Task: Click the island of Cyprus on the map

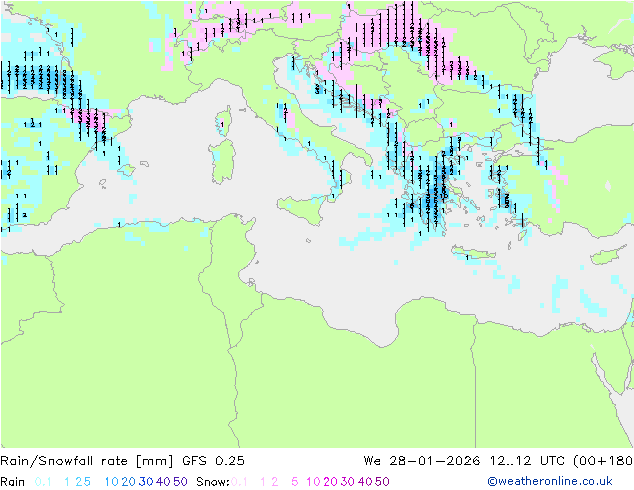Action: pos(607,256)
